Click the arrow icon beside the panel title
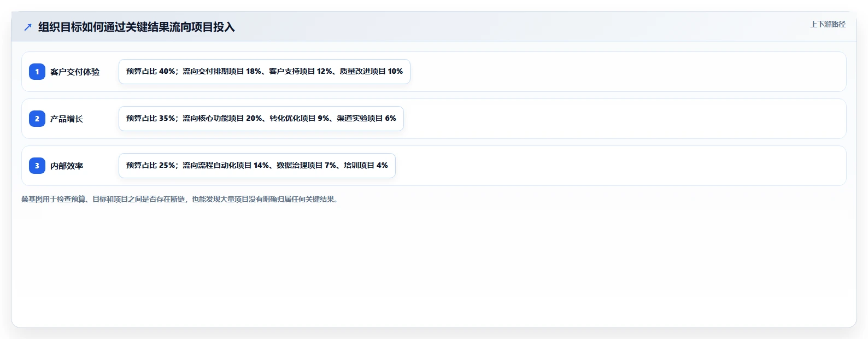 (x=28, y=27)
